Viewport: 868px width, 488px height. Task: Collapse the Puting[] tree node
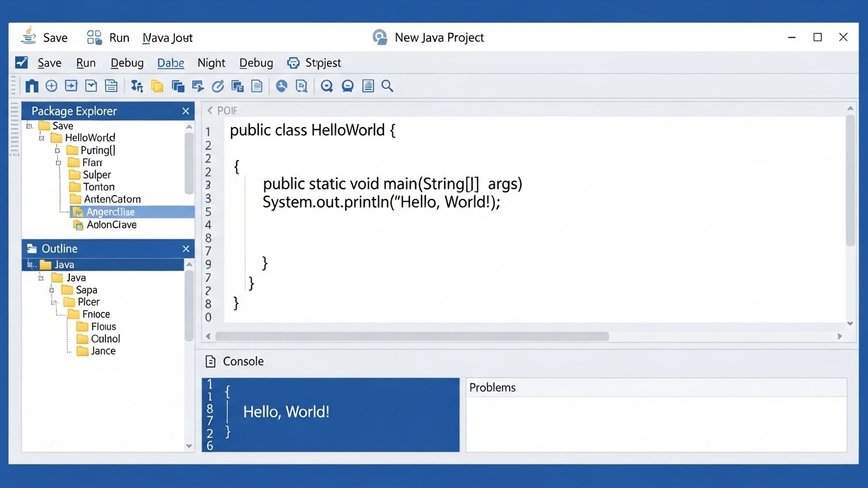pyautogui.click(x=57, y=151)
